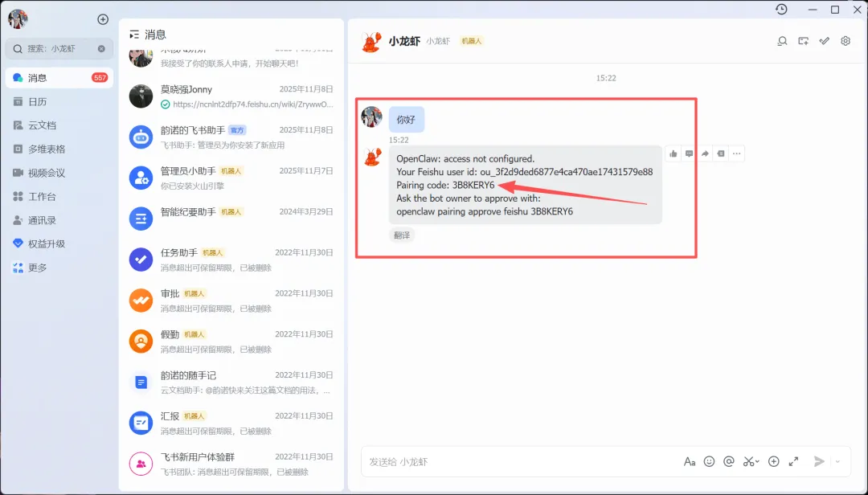This screenshot has height=495, width=868.
Task: Click the message input 发送给 小龙虾
Action: click(520, 462)
